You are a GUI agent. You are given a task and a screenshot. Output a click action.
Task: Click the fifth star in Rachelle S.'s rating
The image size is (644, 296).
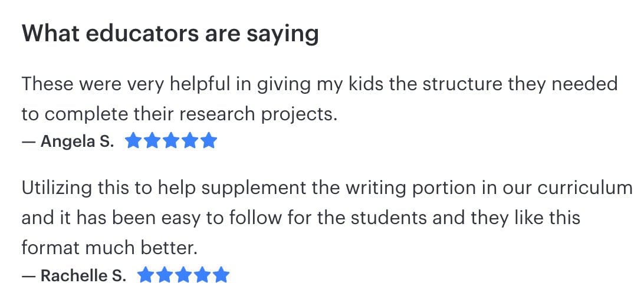(221, 275)
